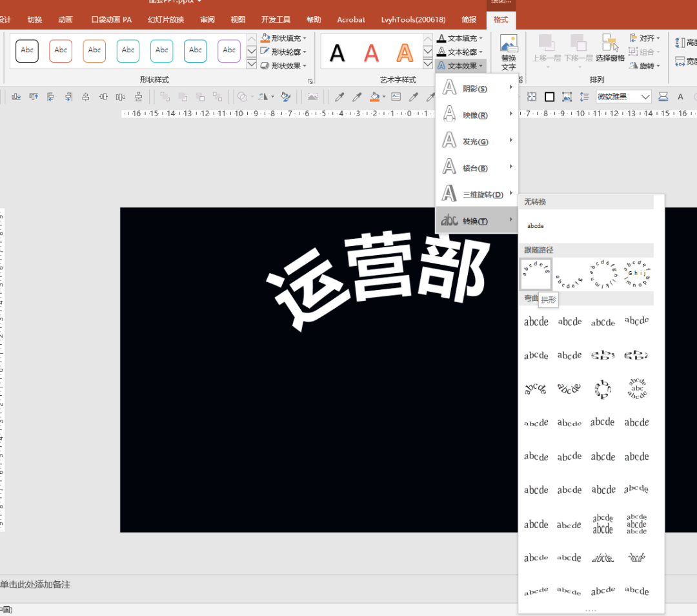Switch to the 动画 ribbon tab

coord(65,19)
